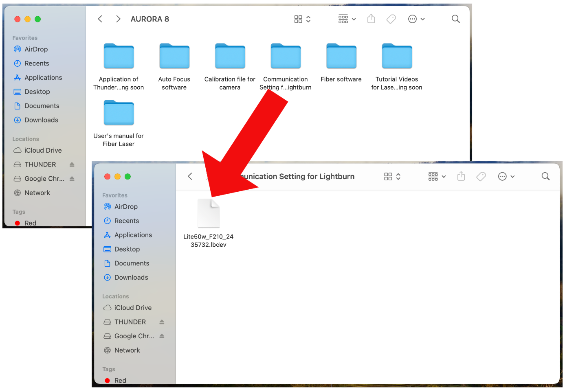Click Share icon in AURORA 8 window toolbar

(371, 19)
